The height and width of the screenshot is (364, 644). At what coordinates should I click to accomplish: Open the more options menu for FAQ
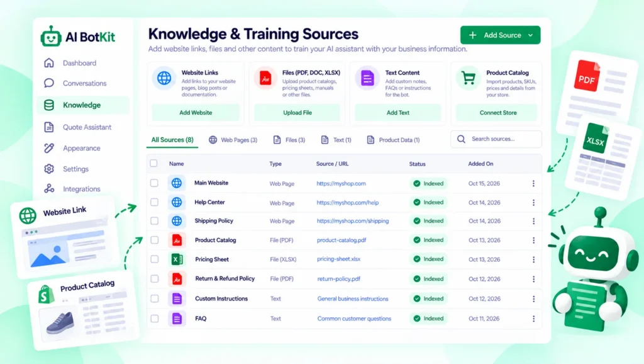(x=533, y=319)
